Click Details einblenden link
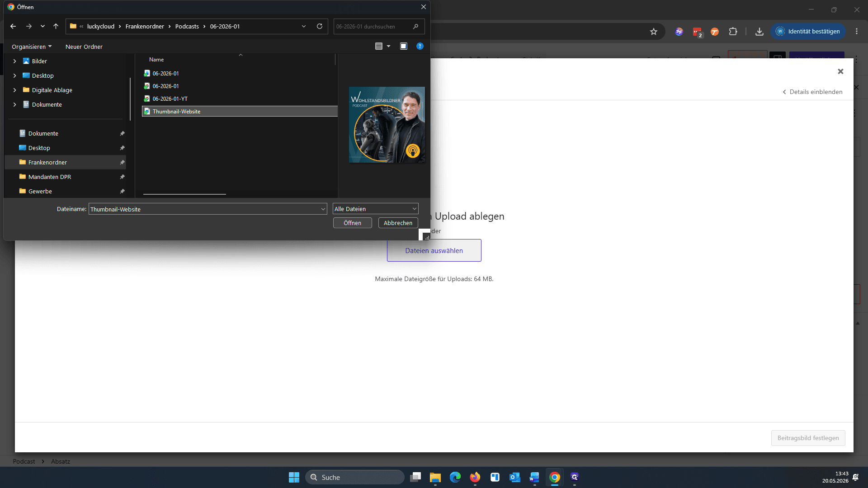Image resolution: width=868 pixels, height=488 pixels. click(x=813, y=92)
